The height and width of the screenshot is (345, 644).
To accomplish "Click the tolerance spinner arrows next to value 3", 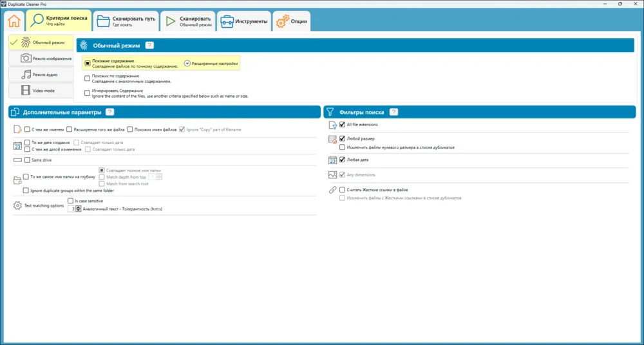I will 79,209.
